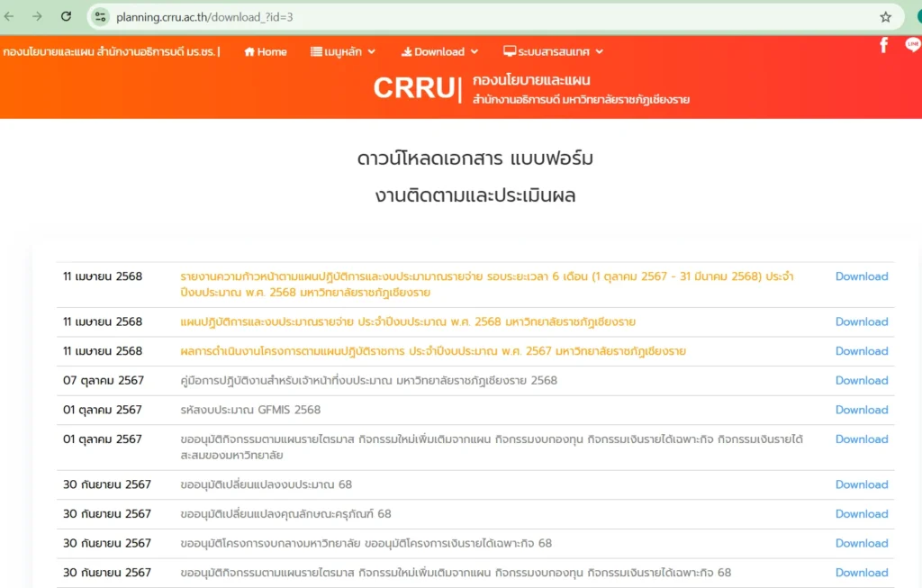Screen dimensions: 922x588
Task: Download the ขออนุมัติเปลี่ยนแปลงคุณลักษณะครุภัณฑ์ 68 form
Action: [862, 514]
